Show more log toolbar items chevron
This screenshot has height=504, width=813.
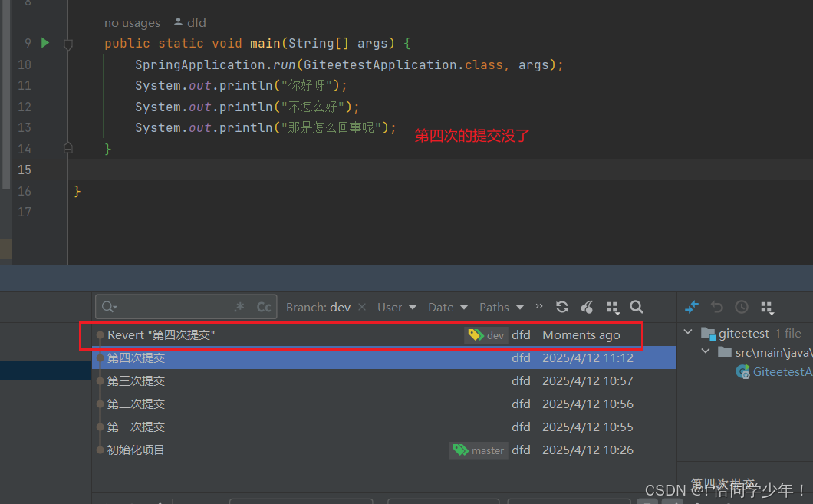point(539,306)
